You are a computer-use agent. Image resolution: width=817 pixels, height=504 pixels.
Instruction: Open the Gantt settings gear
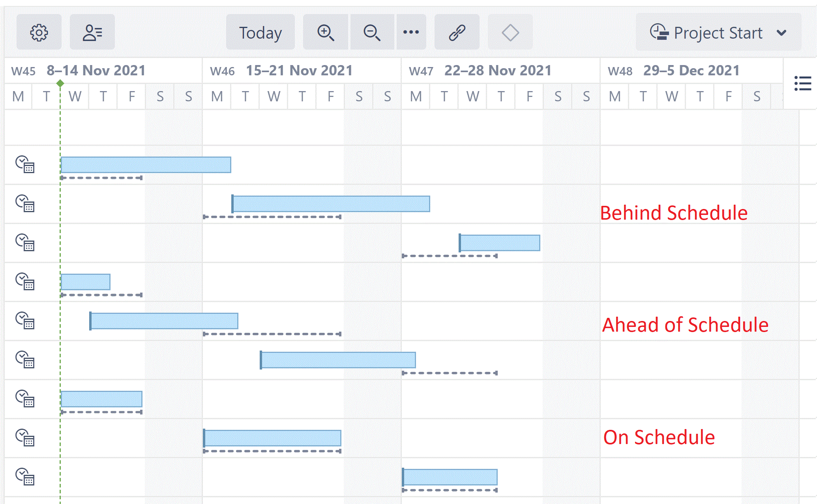click(x=39, y=32)
